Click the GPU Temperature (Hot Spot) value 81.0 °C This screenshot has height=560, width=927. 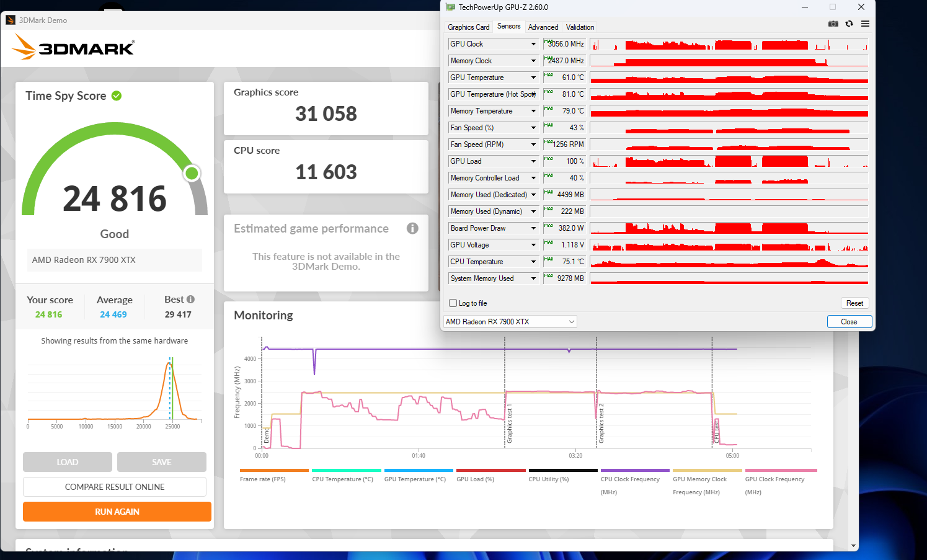pos(573,94)
